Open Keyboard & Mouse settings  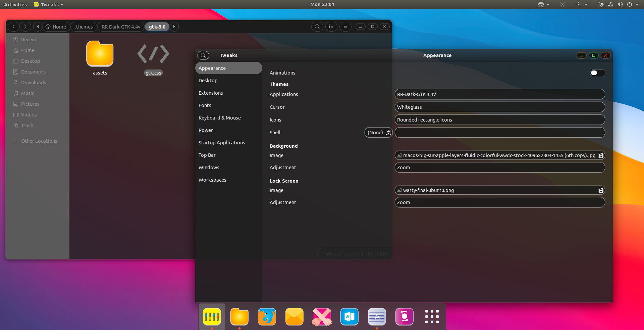tap(229, 118)
